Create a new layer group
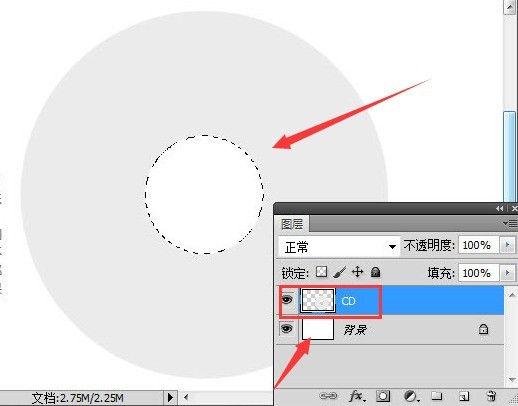 (437, 396)
